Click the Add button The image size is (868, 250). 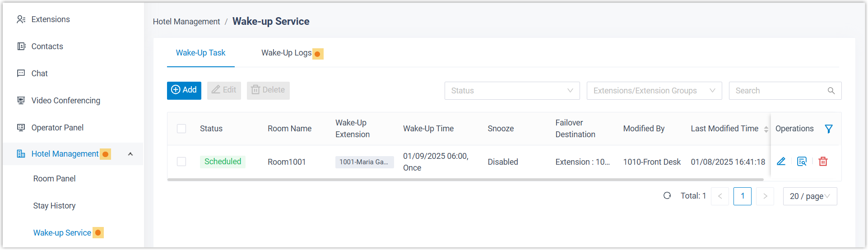click(184, 90)
